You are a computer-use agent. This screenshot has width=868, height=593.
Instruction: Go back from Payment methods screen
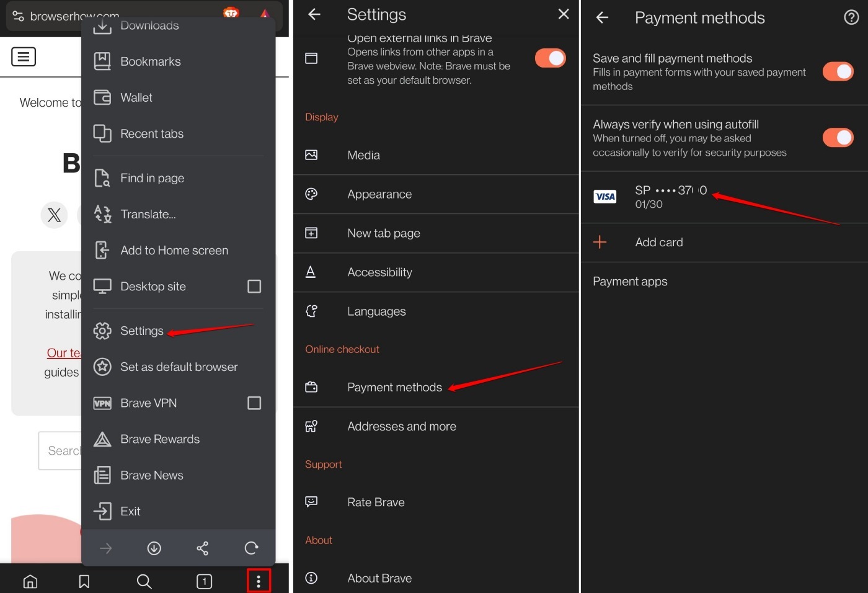coord(602,18)
